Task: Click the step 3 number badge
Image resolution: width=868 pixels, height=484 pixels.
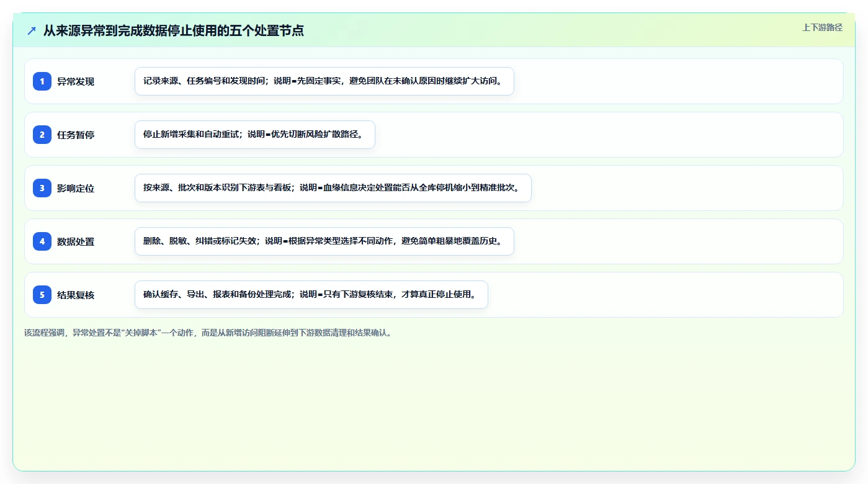Action: coord(42,188)
